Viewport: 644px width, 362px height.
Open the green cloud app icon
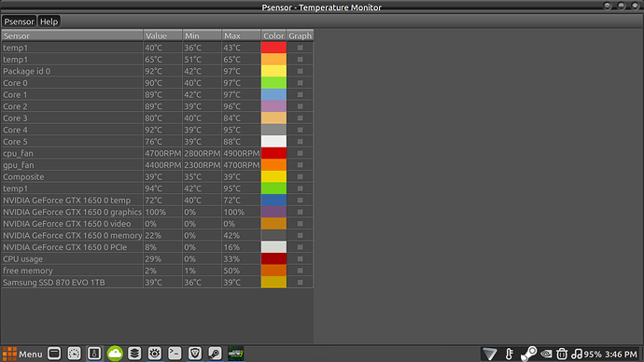point(115,354)
